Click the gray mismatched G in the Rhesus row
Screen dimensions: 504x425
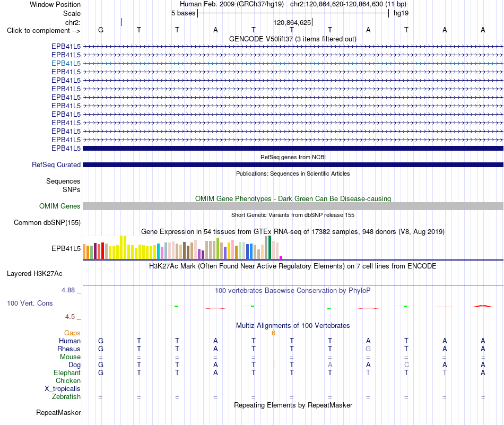coord(368,349)
